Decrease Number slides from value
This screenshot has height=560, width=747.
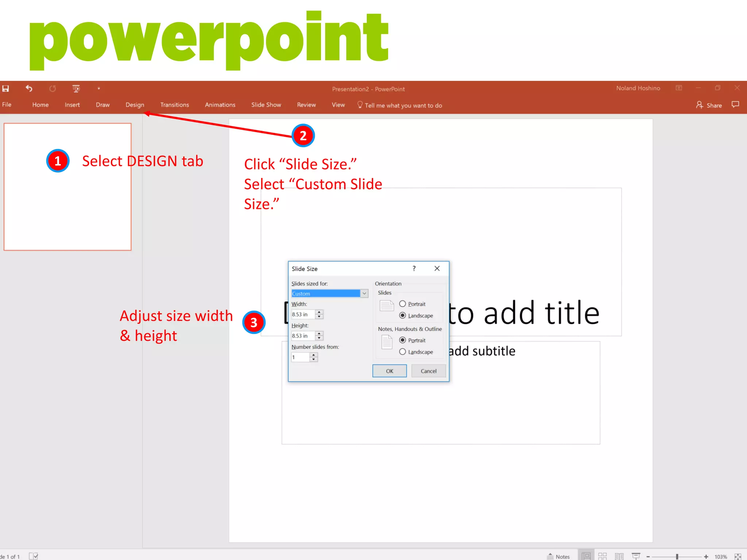(x=314, y=359)
